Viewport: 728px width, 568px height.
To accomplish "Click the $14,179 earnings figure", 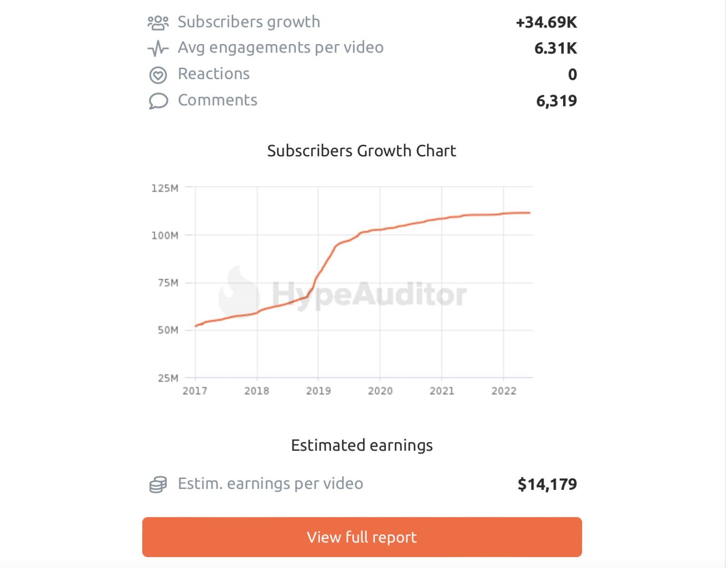I will (547, 484).
